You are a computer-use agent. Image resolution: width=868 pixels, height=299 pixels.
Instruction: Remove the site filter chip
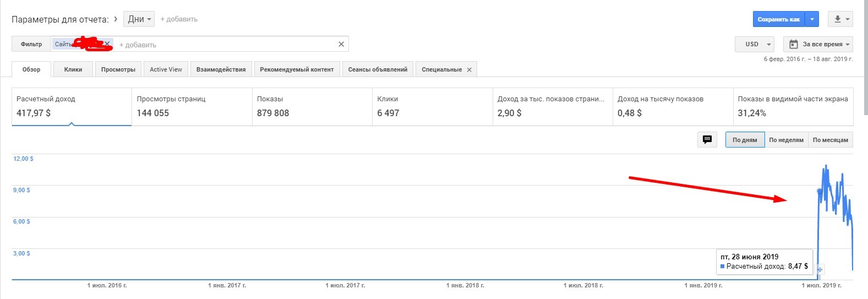click(107, 44)
